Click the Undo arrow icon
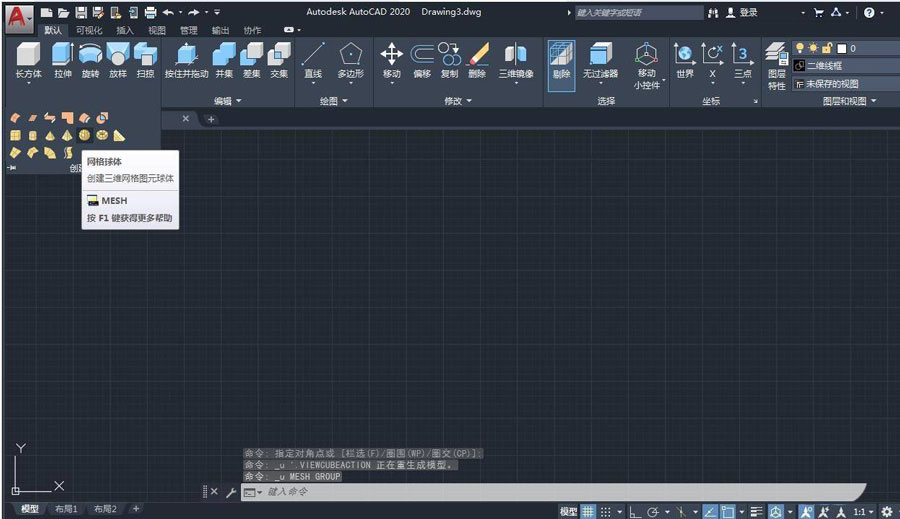The width and height of the screenshot is (900, 519). 168,12
